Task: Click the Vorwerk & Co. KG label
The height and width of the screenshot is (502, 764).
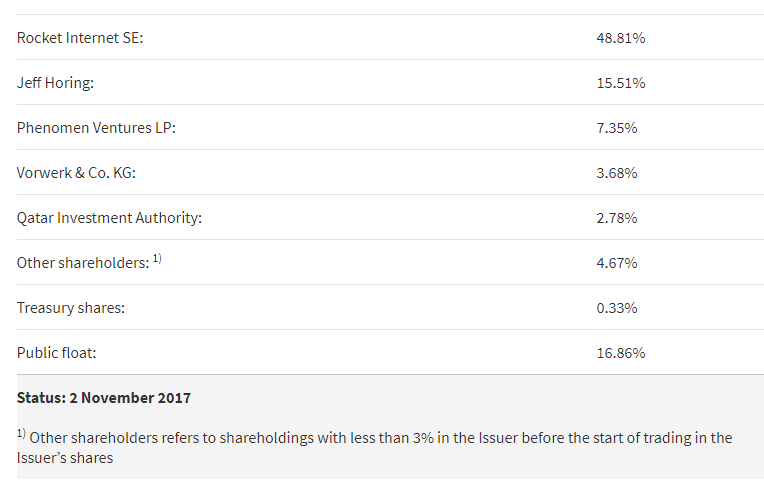Action: pos(76,173)
